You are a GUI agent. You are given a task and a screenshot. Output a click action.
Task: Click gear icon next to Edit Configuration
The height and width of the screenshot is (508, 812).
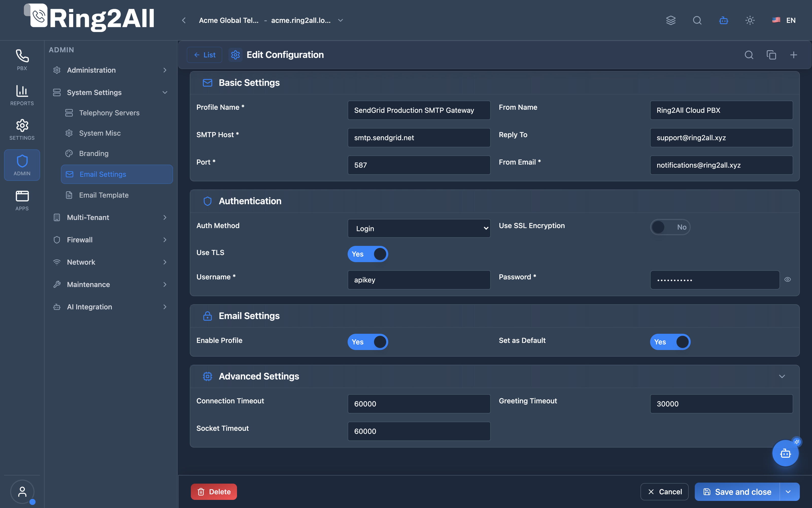point(235,55)
